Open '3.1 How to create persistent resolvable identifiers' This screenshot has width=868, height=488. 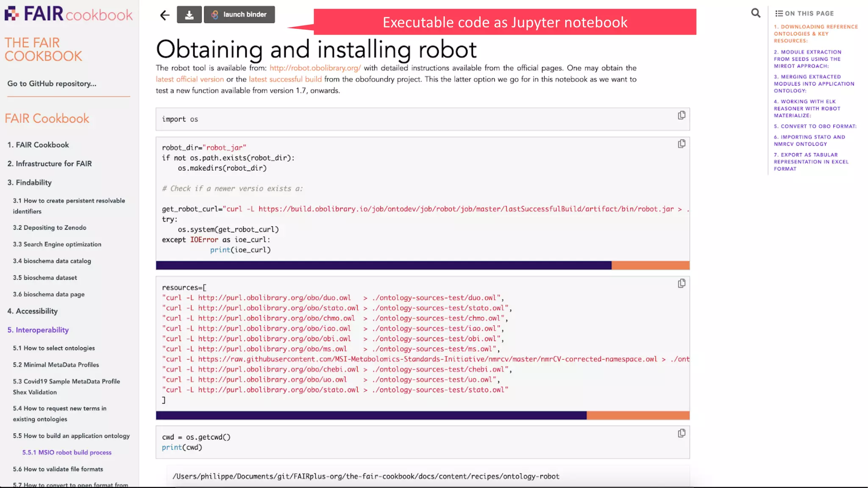tap(69, 206)
